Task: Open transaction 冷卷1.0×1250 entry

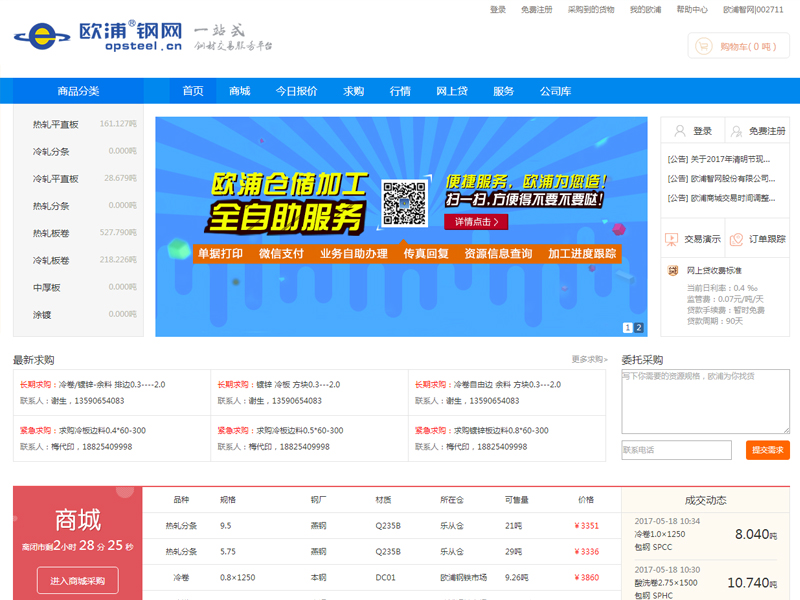Action: (x=660, y=534)
